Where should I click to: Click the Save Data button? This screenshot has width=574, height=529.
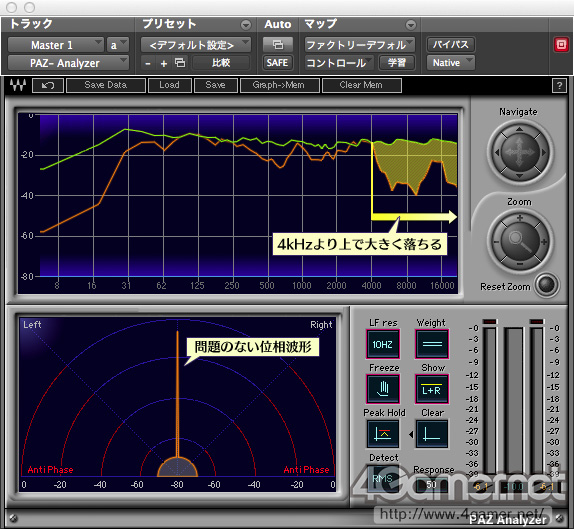tap(105, 85)
